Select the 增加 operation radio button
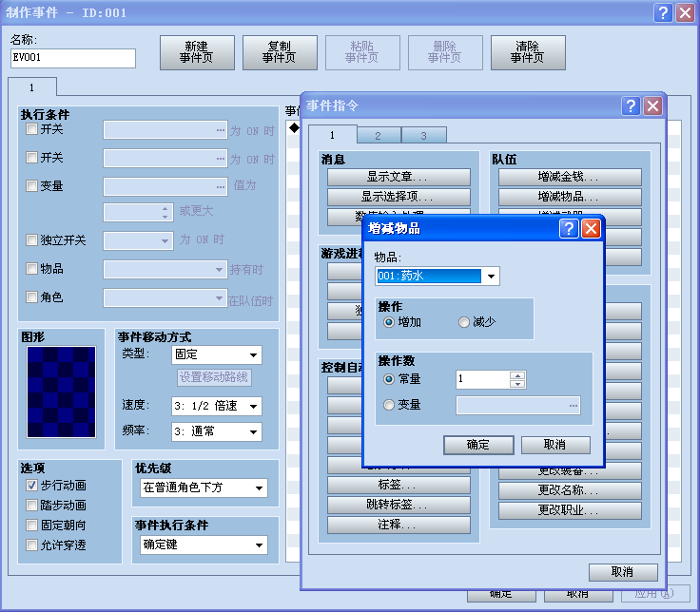700x612 pixels. [x=389, y=322]
